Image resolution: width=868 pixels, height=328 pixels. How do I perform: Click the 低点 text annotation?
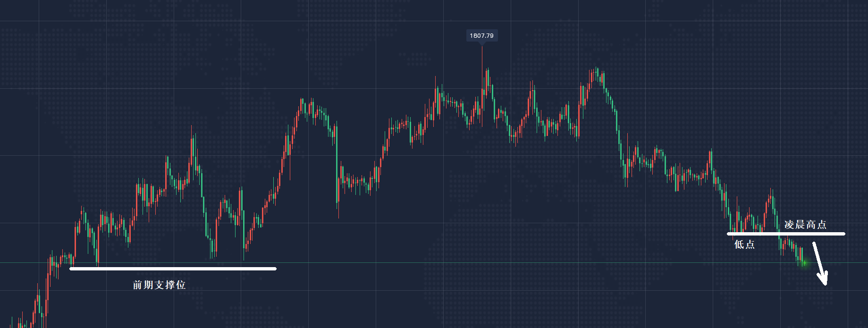coord(744,244)
